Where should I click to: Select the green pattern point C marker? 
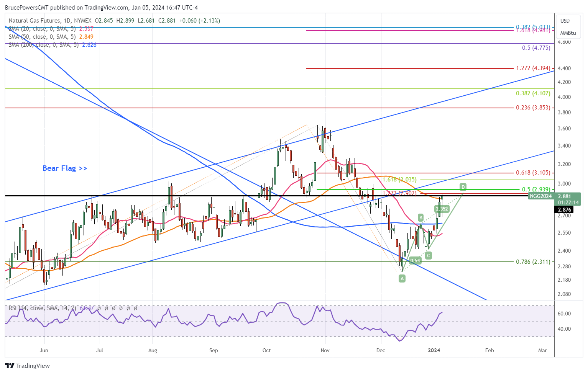(429, 255)
